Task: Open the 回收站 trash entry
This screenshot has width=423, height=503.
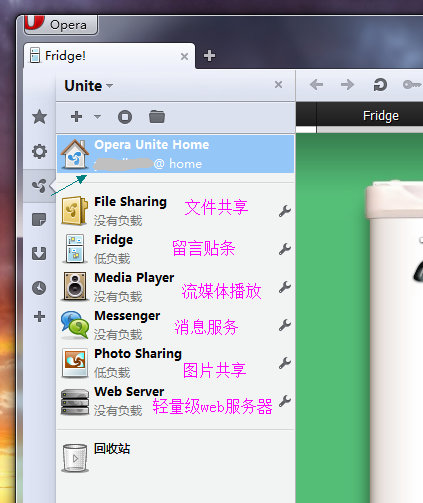Action: pyautogui.click(x=175, y=457)
